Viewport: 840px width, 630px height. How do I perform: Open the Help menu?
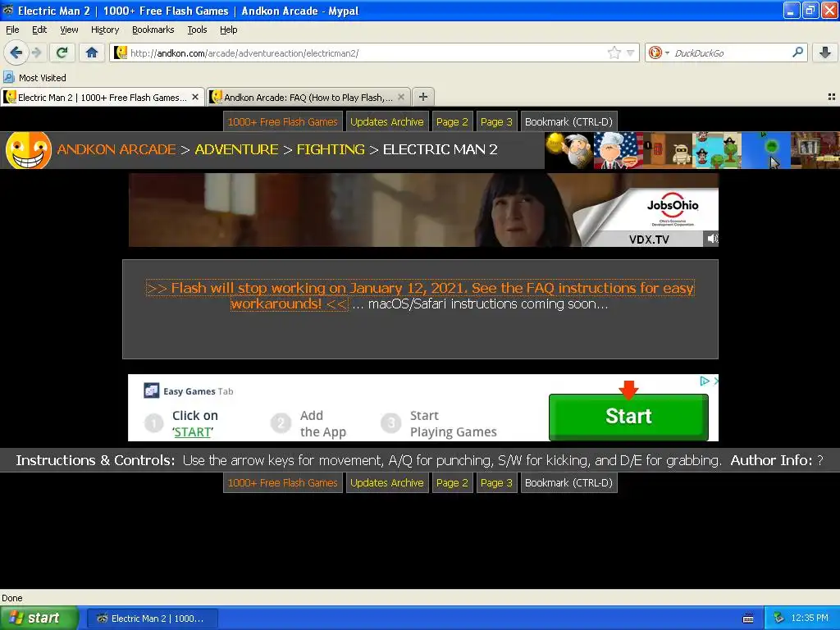coord(228,30)
